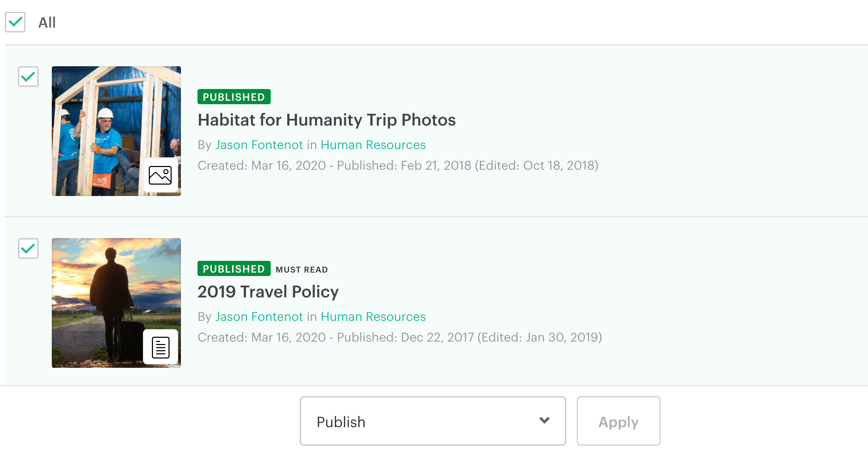868x452 pixels.
Task: Click the PUBLISHED badge on Habitat post
Action: coord(233,96)
